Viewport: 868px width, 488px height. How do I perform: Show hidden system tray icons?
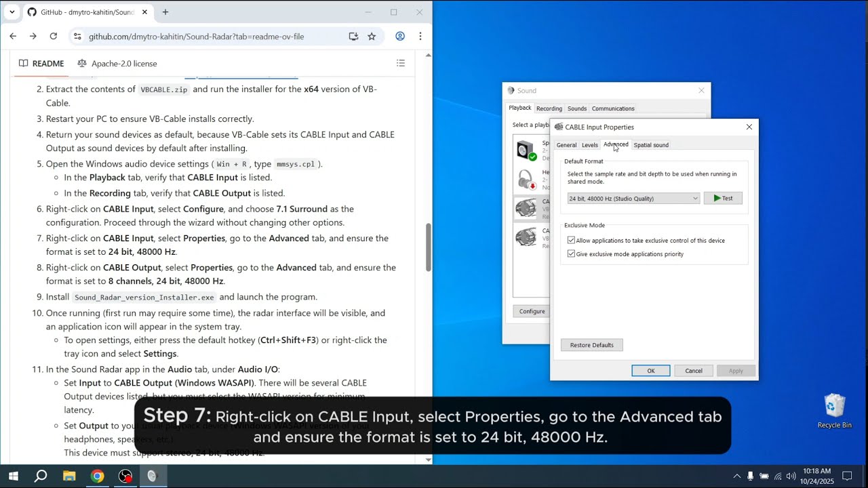point(737,476)
